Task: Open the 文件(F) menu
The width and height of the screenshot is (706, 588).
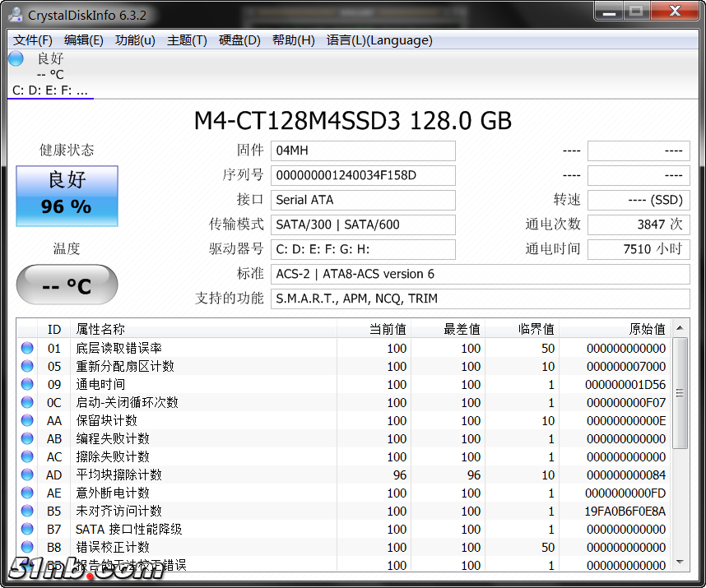Action: click(x=33, y=40)
